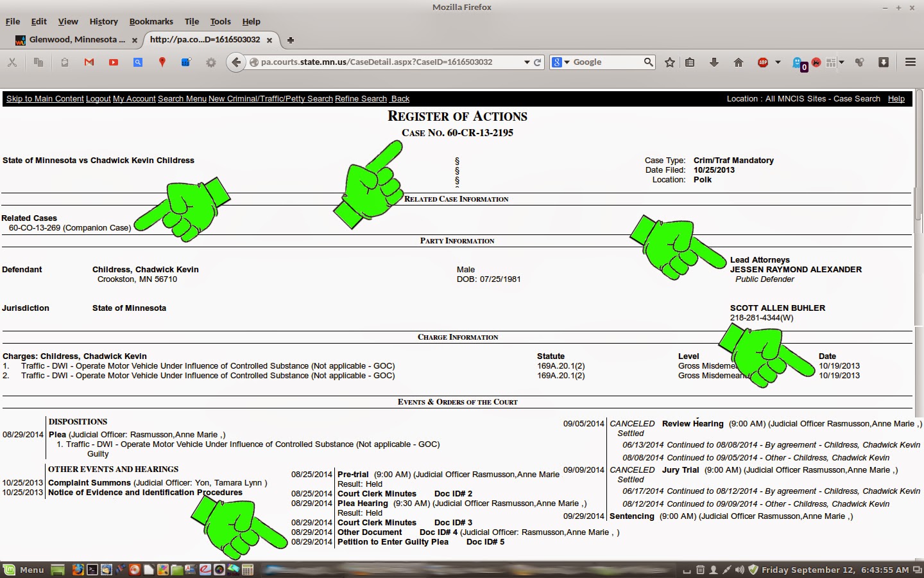Click the shield update manager tray icon
This screenshot has height=578, width=924.
point(753,570)
